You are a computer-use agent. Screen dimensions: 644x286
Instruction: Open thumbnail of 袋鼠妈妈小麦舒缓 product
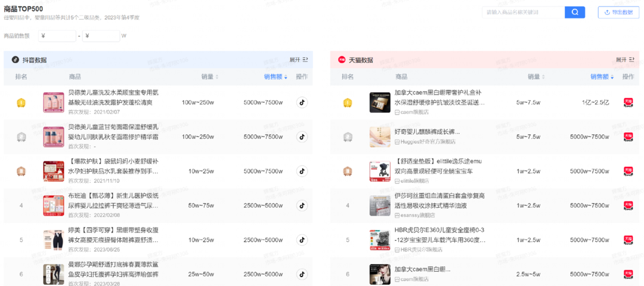54,171
